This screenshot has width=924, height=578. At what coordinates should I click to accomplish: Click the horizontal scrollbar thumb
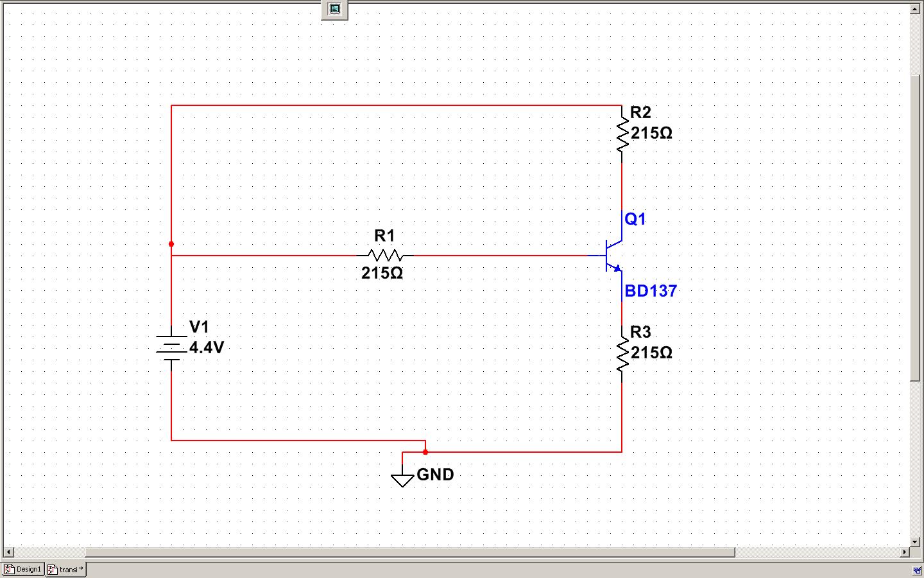pos(410,552)
